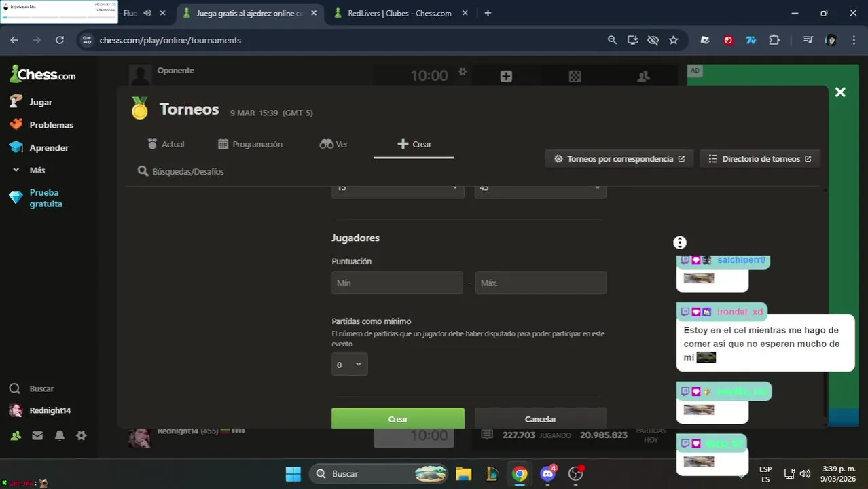Click the Mín rating input field
Screen dimensions: 868x489
[x=397, y=283]
